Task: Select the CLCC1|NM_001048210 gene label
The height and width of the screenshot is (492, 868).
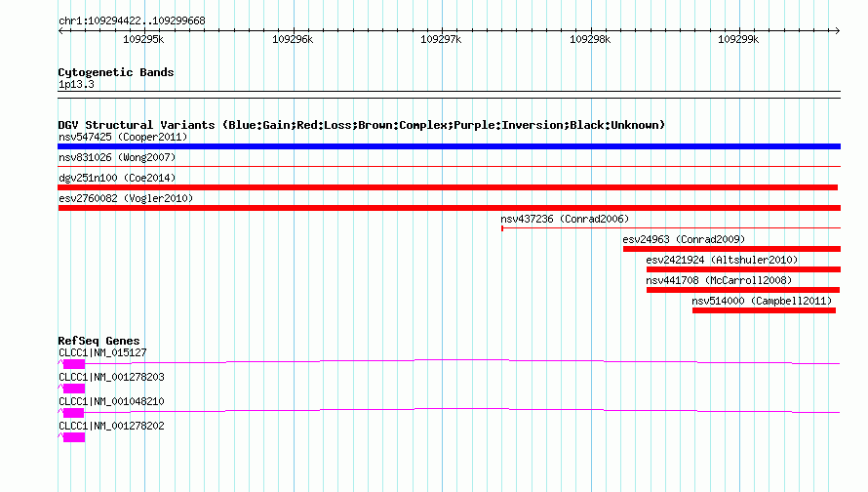Action: 111,401
